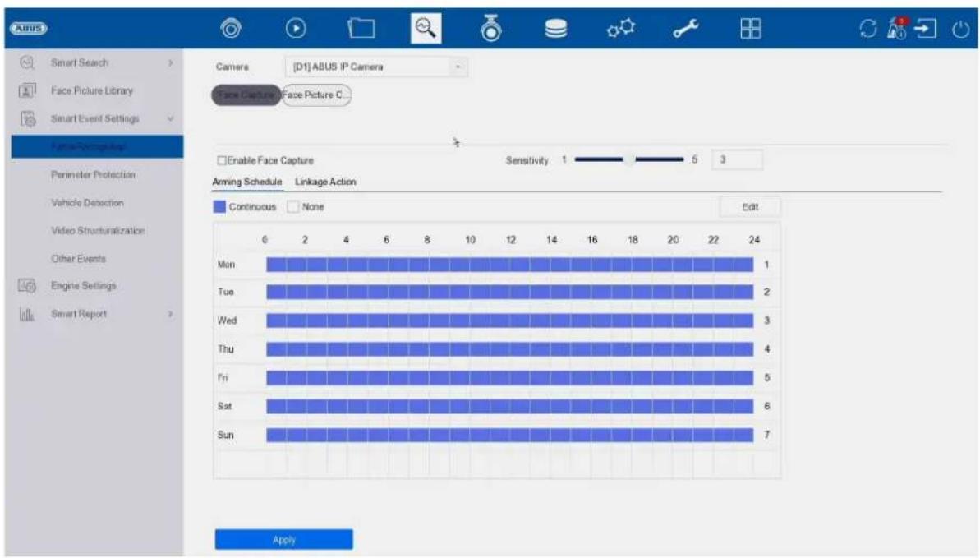Click the Engine Settings sidebar icon

tap(27, 286)
